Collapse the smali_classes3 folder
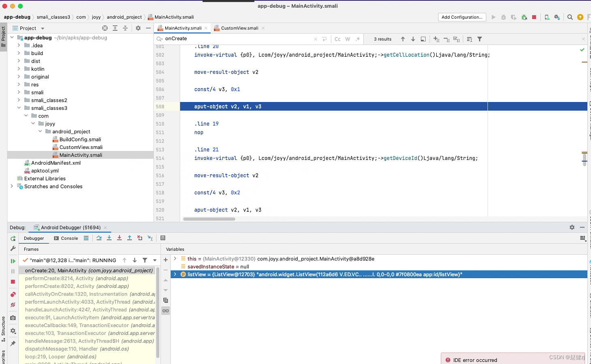The height and width of the screenshot is (364, 591). (19, 108)
